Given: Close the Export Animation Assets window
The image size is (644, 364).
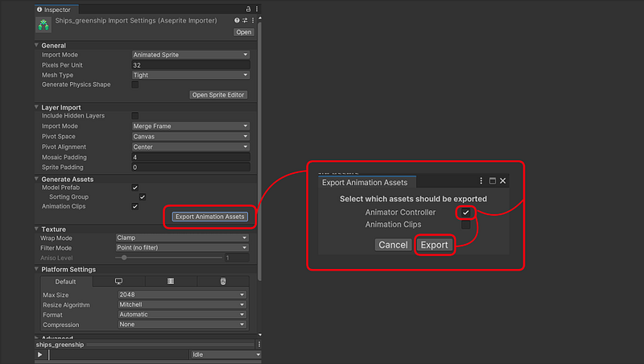Looking at the screenshot, I should 502,180.
